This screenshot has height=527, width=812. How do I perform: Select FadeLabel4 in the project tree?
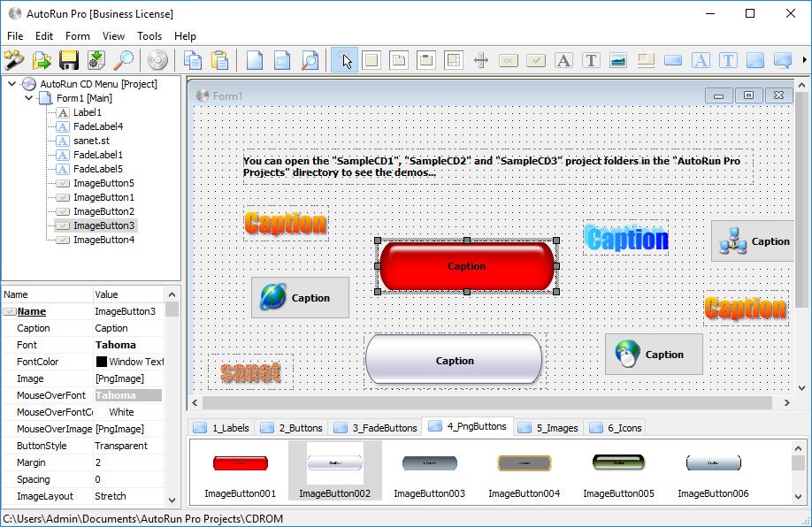pyautogui.click(x=98, y=126)
